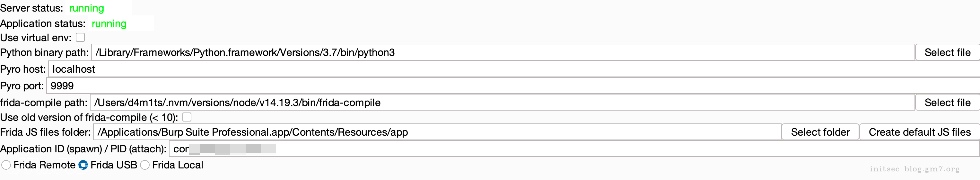The image size is (980, 180).
Task: Open the Select folder browser button
Action: [x=820, y=132]
